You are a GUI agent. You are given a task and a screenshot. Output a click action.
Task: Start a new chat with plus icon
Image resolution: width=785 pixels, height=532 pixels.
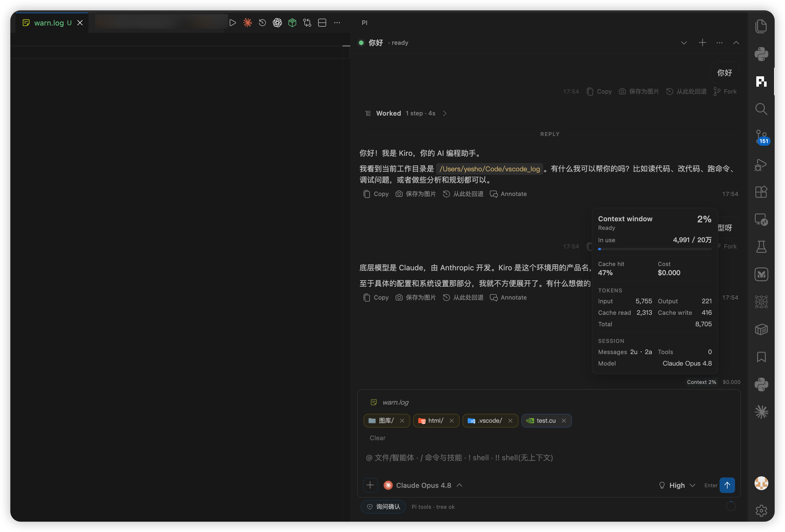tap(702, 42)
